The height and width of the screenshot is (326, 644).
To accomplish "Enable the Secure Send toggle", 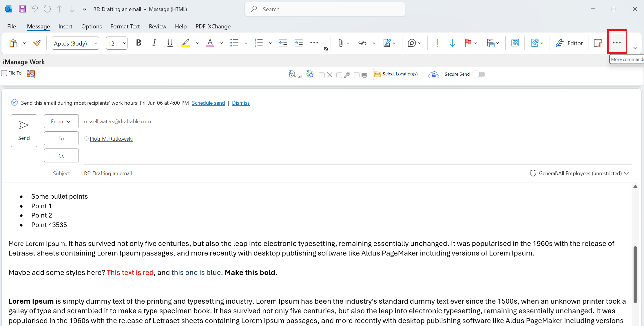I will point(479,74).
